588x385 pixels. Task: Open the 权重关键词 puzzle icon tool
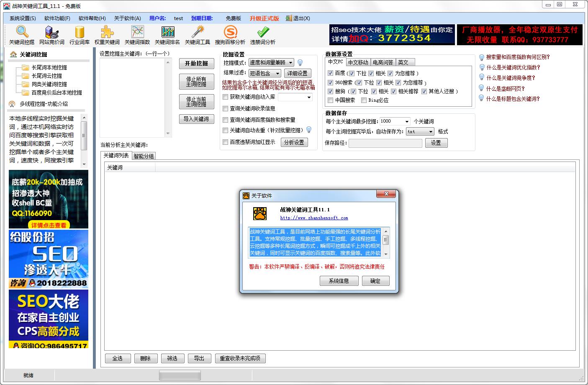point(107,35)
